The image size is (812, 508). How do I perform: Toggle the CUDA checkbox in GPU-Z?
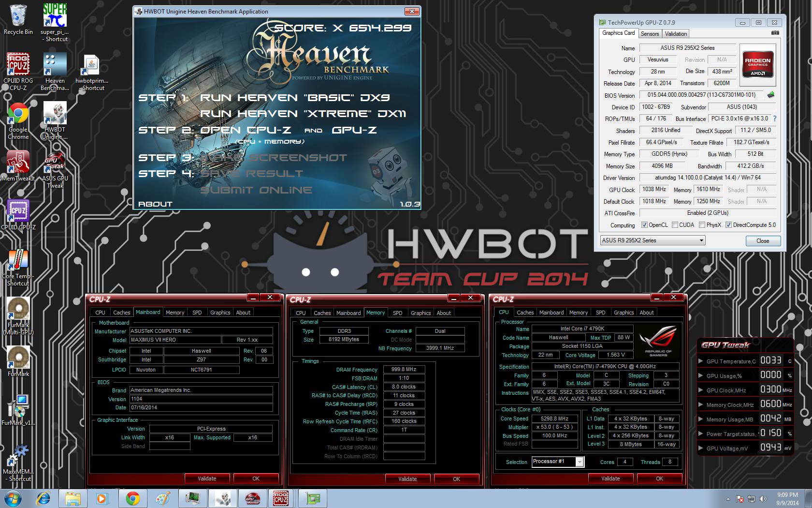tap(674, 225)
